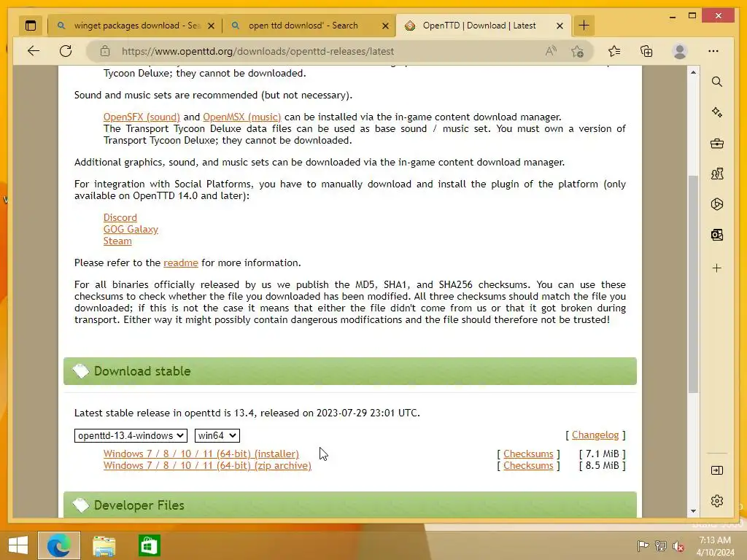Open the Favorites list icon
Screen dimensions: 747x560
point(614,51)
